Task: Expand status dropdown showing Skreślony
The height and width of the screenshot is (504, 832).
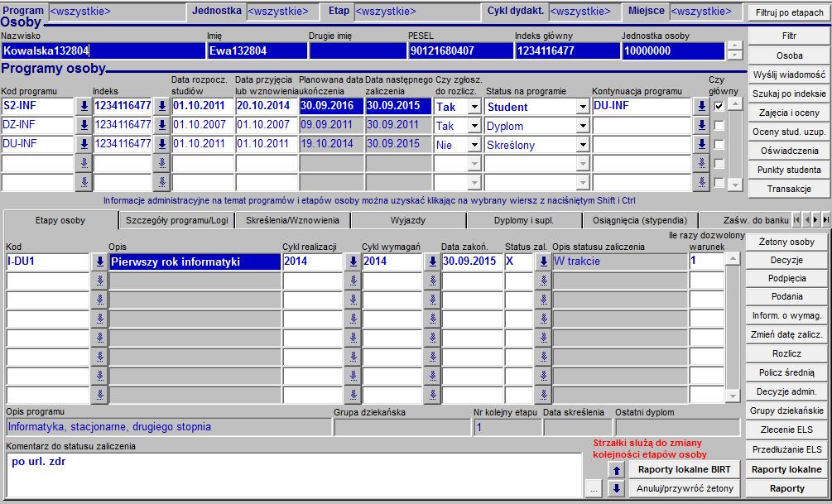Action: [x=583, y=145]
